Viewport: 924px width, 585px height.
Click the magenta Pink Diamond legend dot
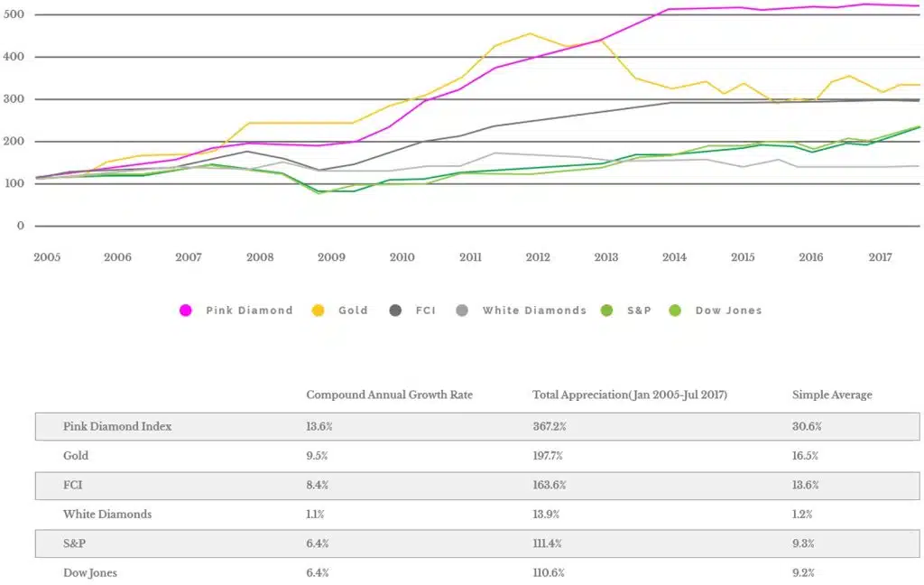point(186,311)
